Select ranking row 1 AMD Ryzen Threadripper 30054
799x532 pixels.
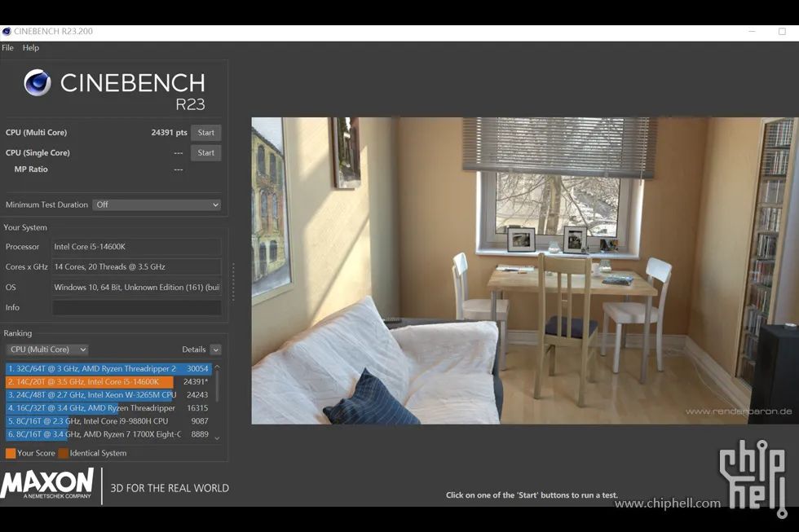(x=108, y=368)
